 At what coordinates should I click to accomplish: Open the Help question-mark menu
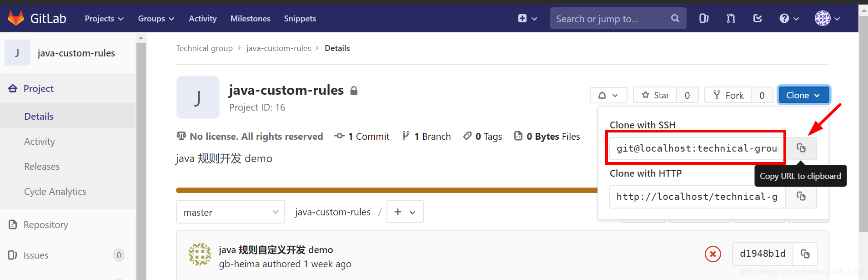(x=789, y=19)
